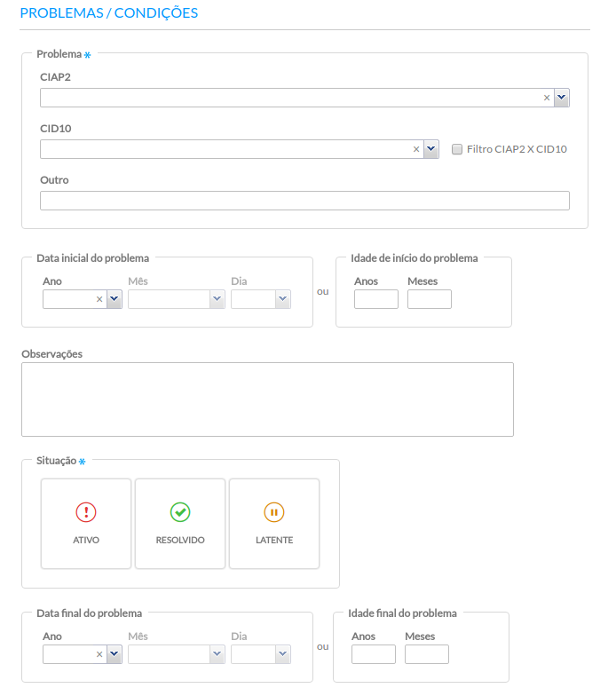Focus the Anos field under Idade de início
This screenshot has width=616, height=688.
point(376,299)
